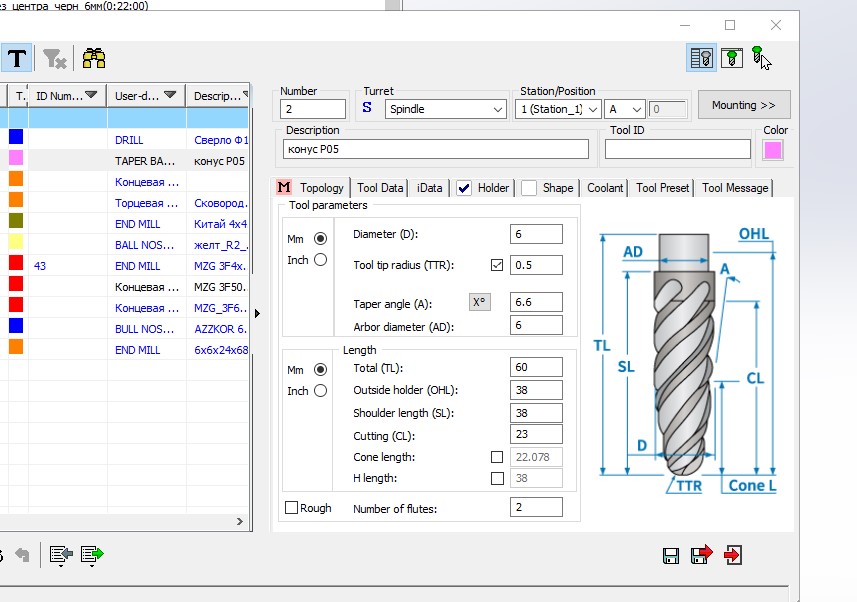Viewport: 857px width, 602px height.
Task: Click the tool-in-window preview icon
Action: [732, 58]
